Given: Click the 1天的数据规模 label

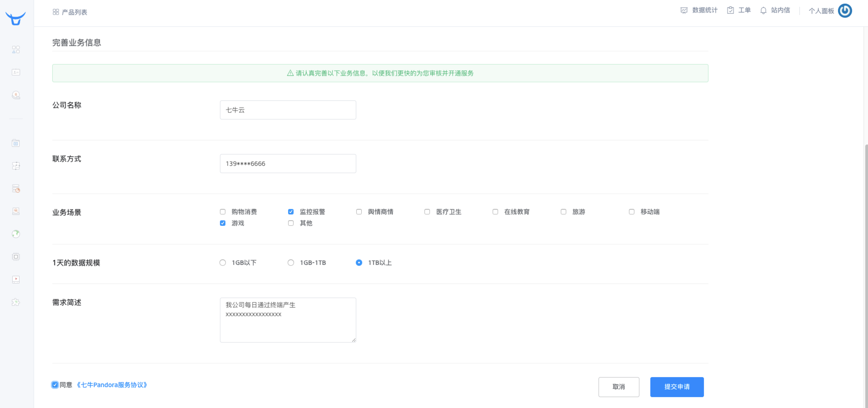Looking at the screenshot, I should (x=76, y=263).
